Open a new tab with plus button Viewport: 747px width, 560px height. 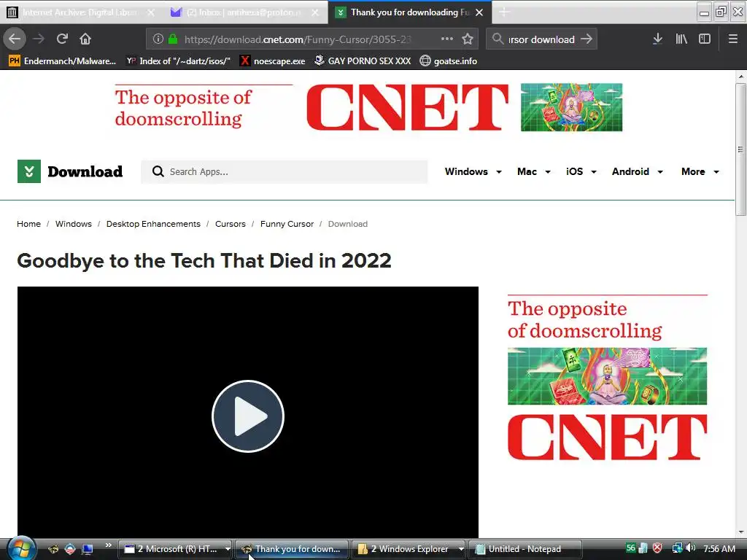504,12
